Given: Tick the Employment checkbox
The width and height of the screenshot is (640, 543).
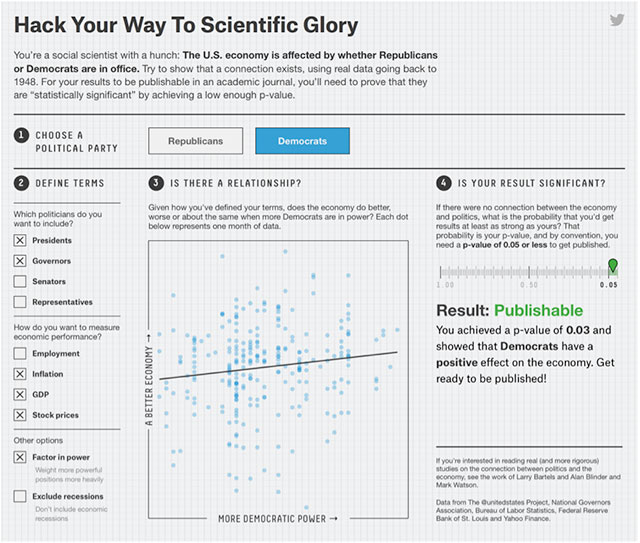Looking at the screenshot, I should [x=20, y=353].
